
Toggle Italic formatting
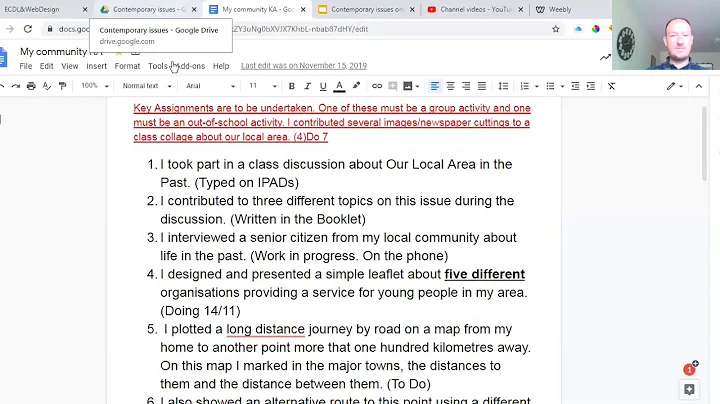(x=307, y=86)
